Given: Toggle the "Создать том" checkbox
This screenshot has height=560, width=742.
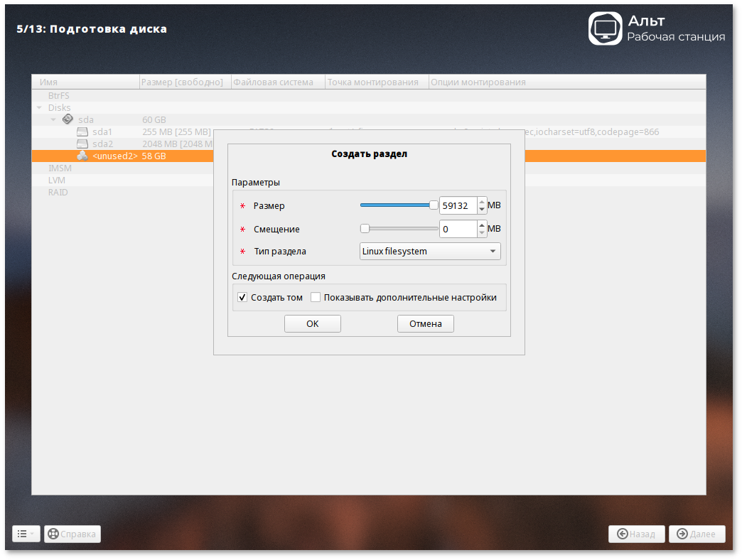Looking at the screenshot, I should click(242, 298).
